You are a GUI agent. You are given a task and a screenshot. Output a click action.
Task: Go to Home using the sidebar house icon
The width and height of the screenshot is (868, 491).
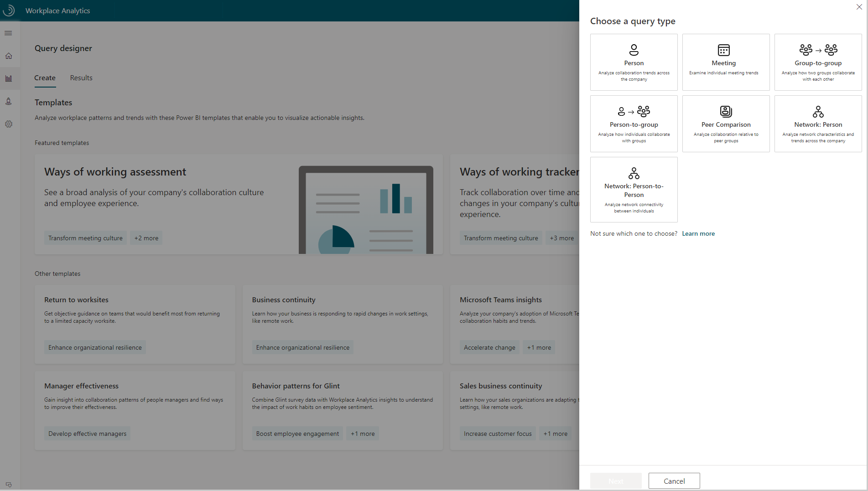(x=8, y=55)
